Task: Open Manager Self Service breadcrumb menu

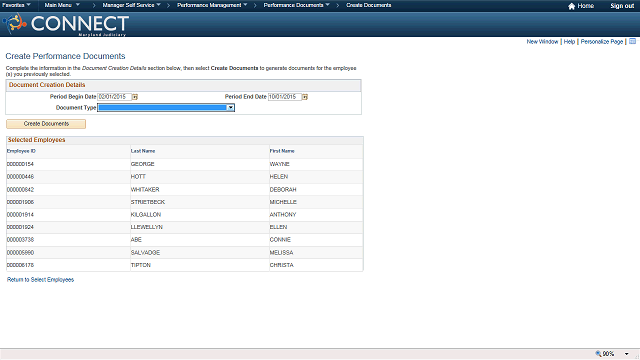Action: click(x=131, y=5)
